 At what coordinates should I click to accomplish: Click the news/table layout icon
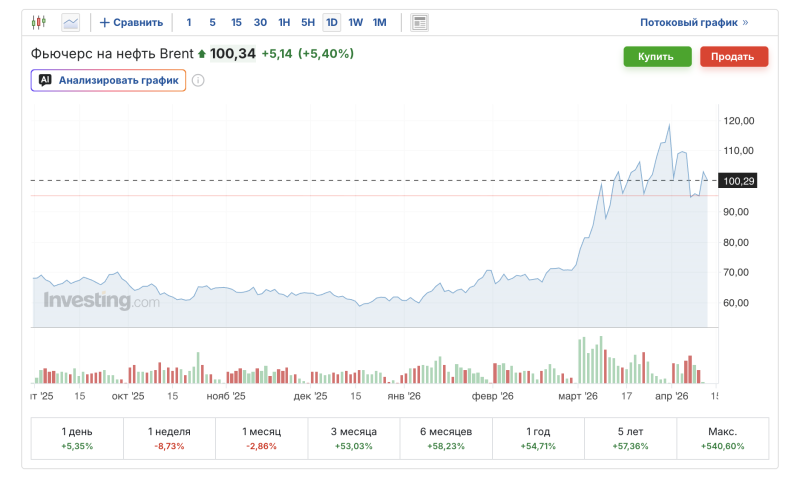click(x=419, y=22)
